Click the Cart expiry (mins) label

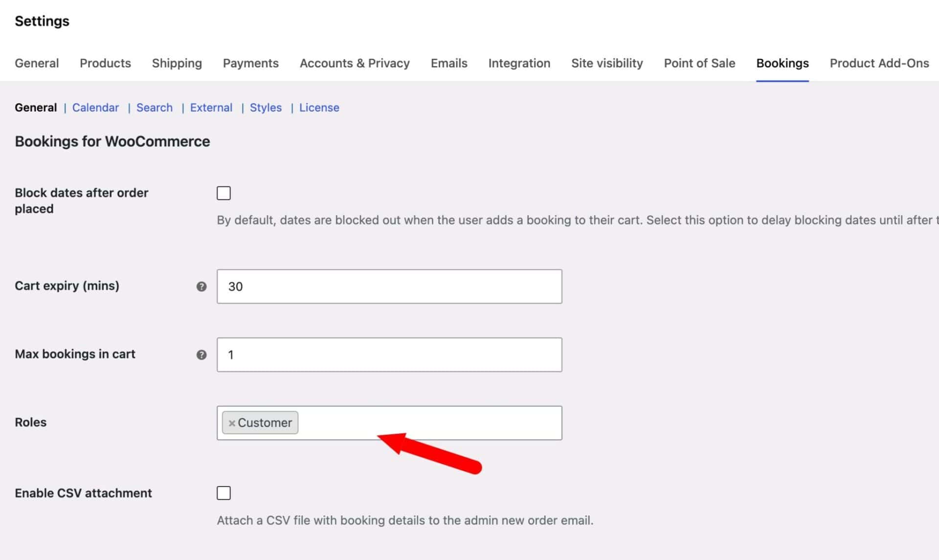67,286
